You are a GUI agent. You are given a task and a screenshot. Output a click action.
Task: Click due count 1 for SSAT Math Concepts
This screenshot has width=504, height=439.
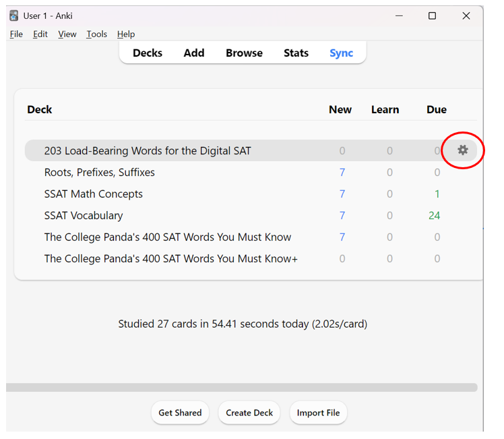[437, 194]
